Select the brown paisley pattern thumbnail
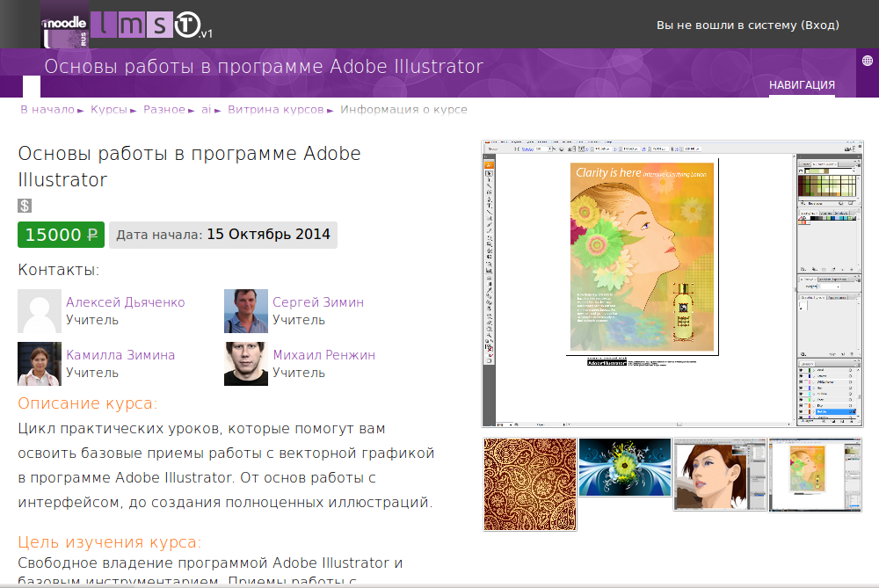 tap(530, 484)
